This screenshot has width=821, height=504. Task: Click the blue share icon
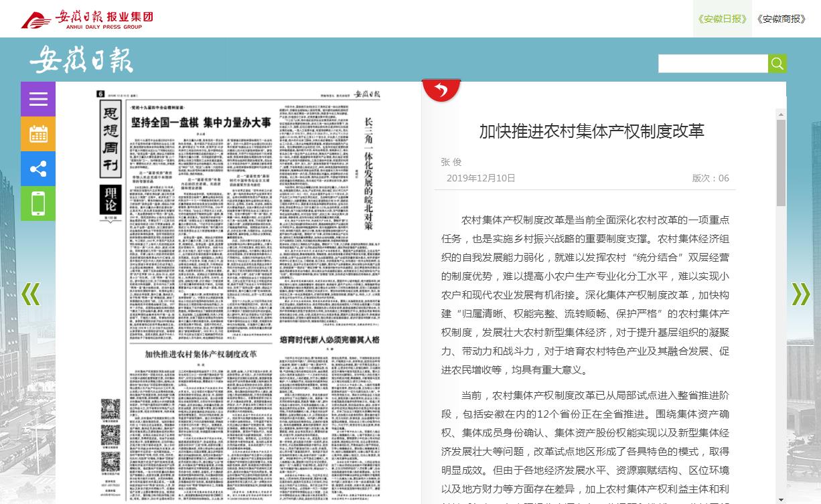(x=38, y=169)
